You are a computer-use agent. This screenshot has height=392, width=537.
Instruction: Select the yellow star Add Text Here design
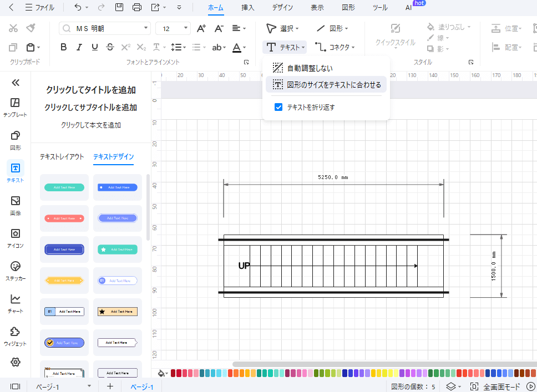point(118,312)
